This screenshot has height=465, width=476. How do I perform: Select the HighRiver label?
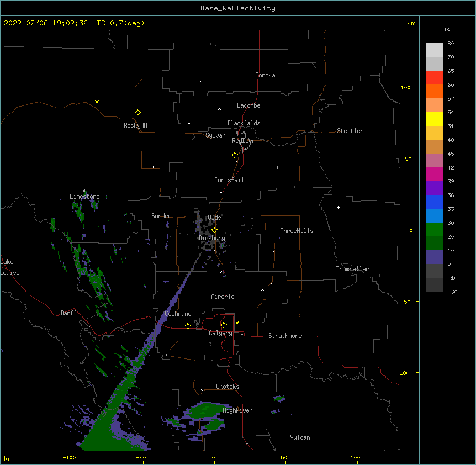(x=237, y=410)
